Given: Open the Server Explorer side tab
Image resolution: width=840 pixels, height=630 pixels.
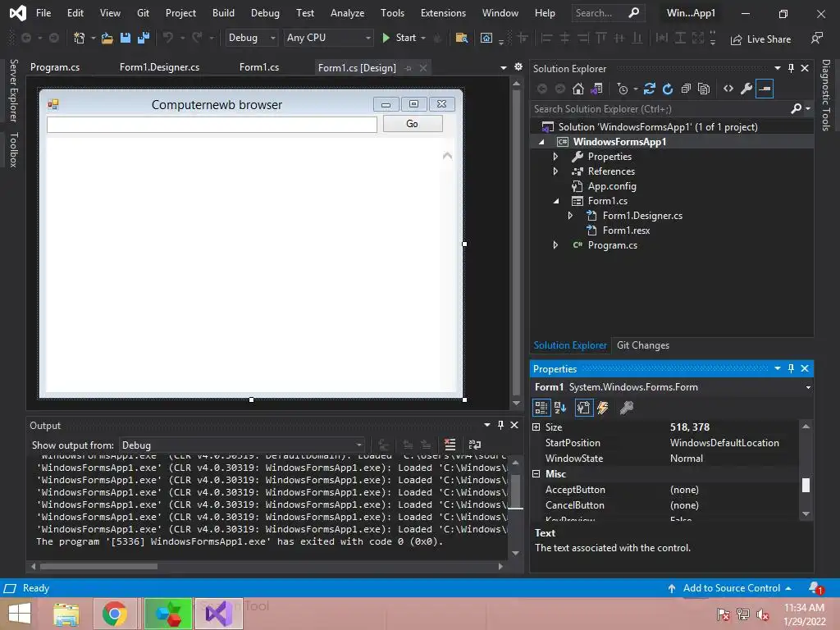Looking at the screenshot, I should [x=13, y=90].
